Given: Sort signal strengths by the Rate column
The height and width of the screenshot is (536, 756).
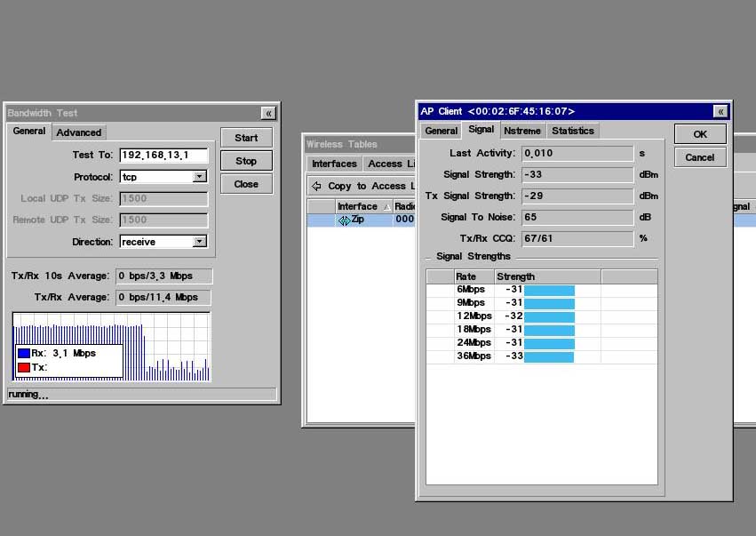Looking at the screenshot, I should pos(475,276).
